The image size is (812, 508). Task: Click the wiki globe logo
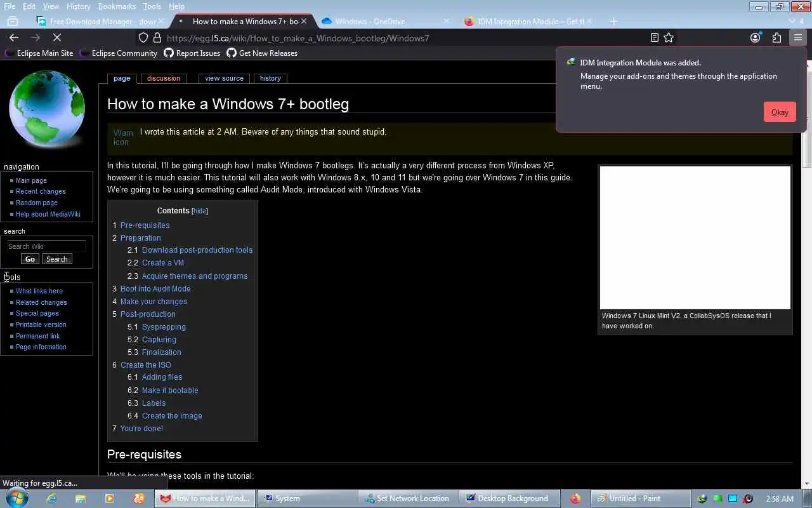click(x=47, y=109)
